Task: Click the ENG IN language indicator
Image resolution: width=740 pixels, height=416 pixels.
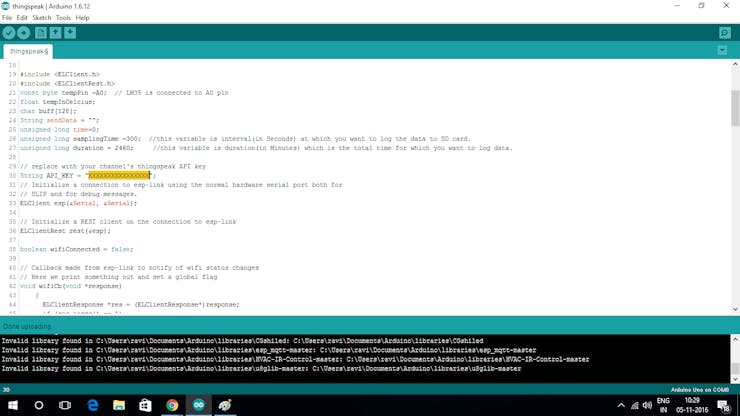Action: [663, 405]
